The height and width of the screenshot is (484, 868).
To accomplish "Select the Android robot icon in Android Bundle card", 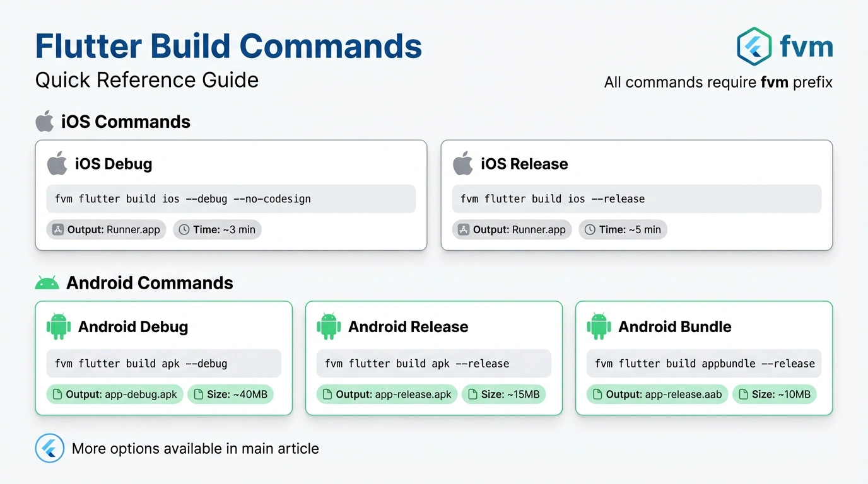I will pyautogui.click(x=599, y=326).
